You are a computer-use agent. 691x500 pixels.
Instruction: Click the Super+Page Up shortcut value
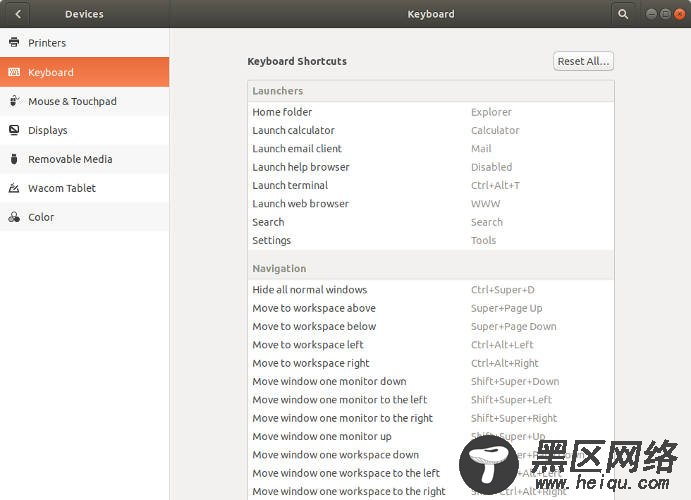click(506, 308)
